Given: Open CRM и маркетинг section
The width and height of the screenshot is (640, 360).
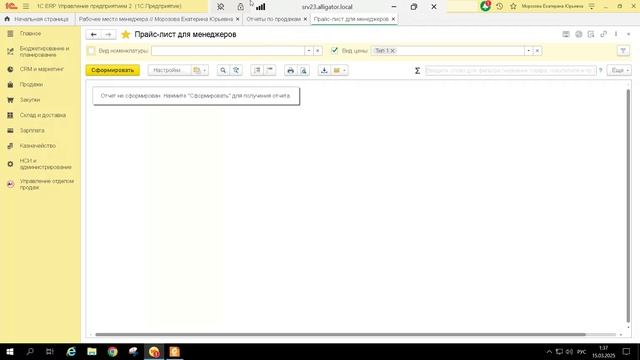Looking at the screenshot, I should point(41,69).
